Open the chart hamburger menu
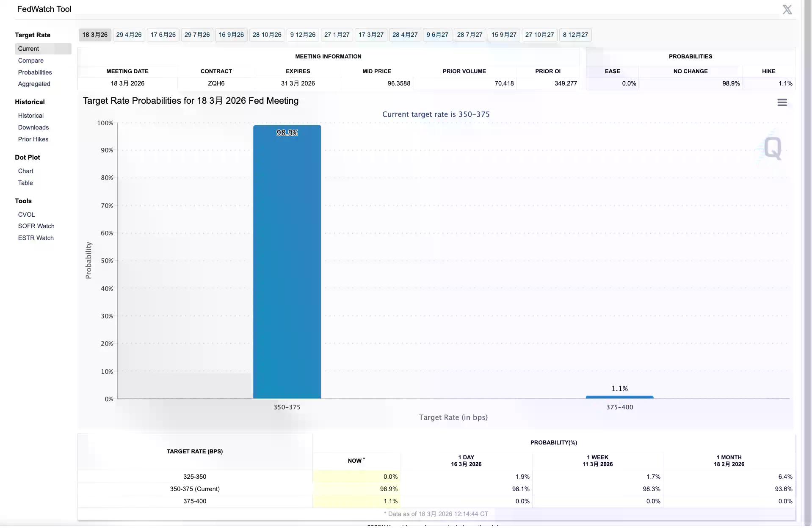Screen dimensions: 812x530 (782, 102)
